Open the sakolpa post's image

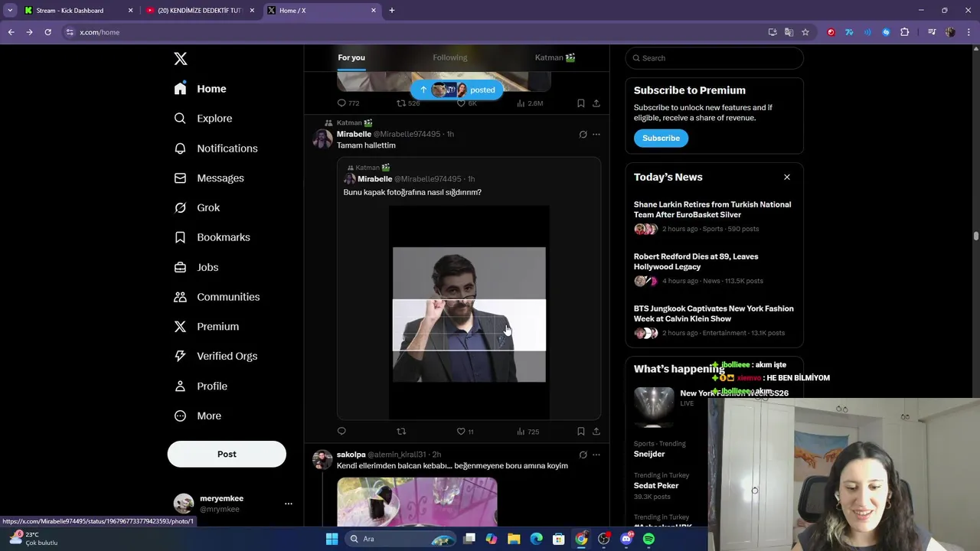[x=417, y=501]
